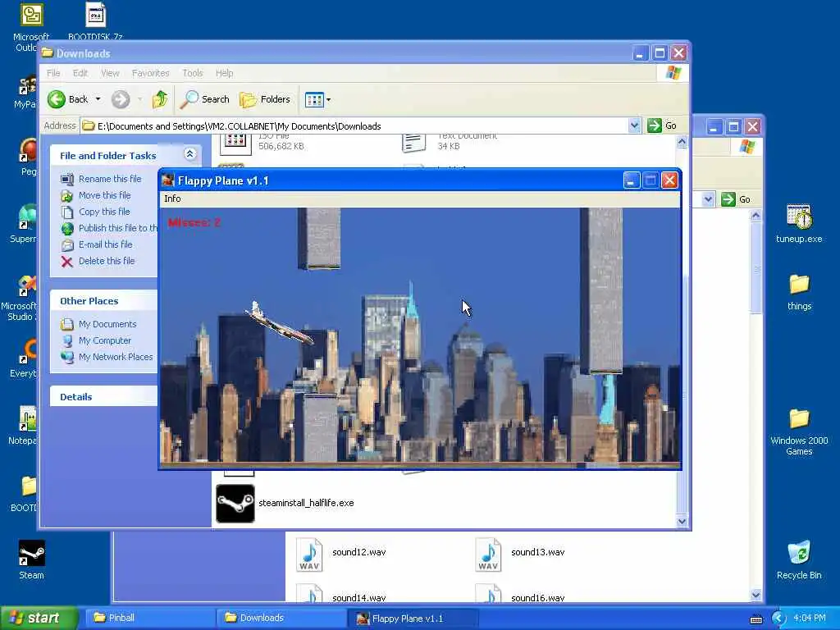The image size is (840, 630).
Task: Open the Back history dropdown arrow
Action: (x=98, y=99)
